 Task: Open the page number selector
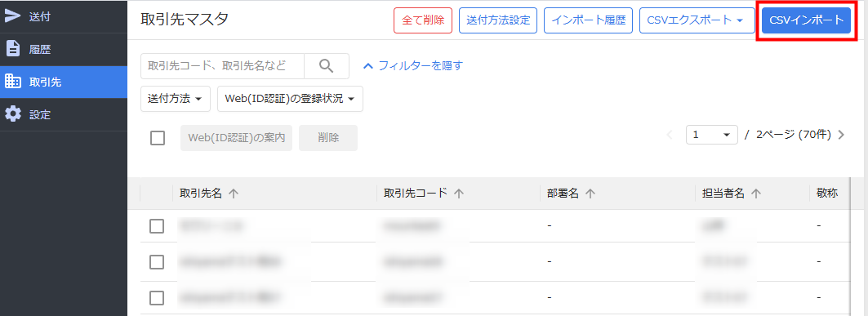(x=712, y=135)
